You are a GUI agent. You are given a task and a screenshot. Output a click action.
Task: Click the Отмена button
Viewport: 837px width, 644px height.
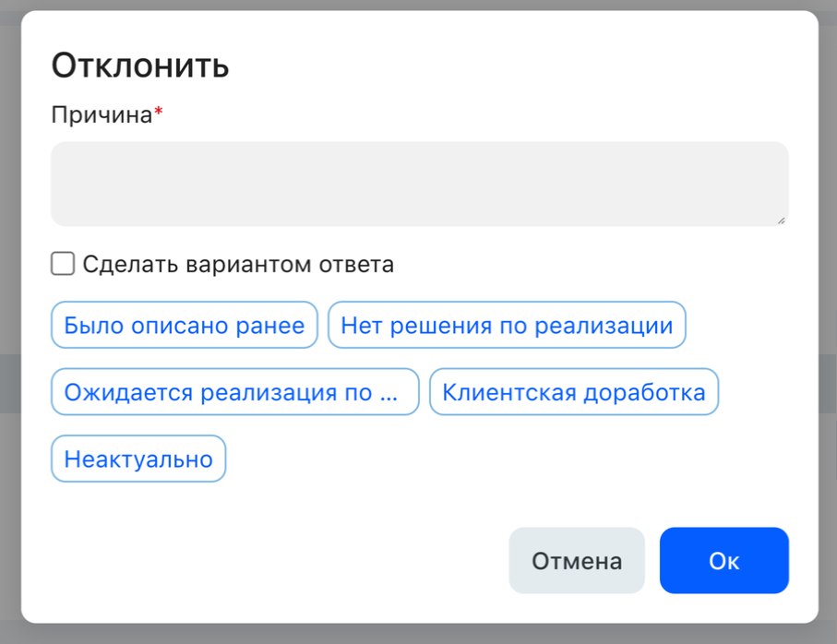coord(577,560)
